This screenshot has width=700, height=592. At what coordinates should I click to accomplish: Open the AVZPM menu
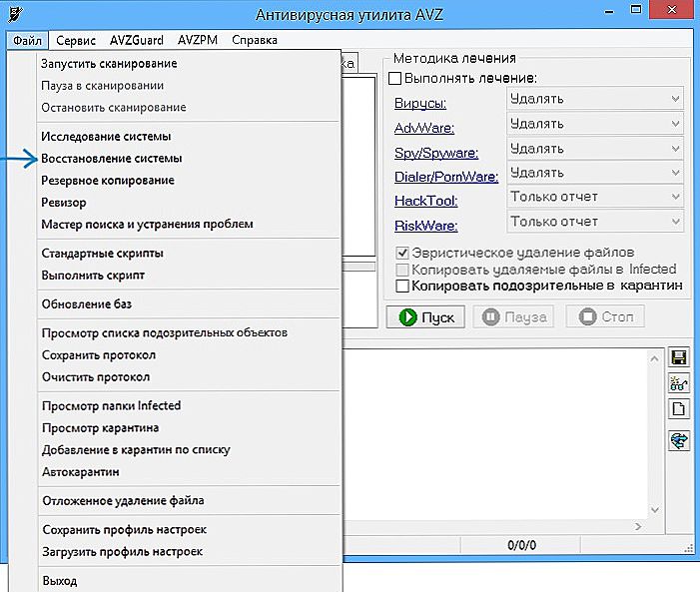(x=198, y=41)
